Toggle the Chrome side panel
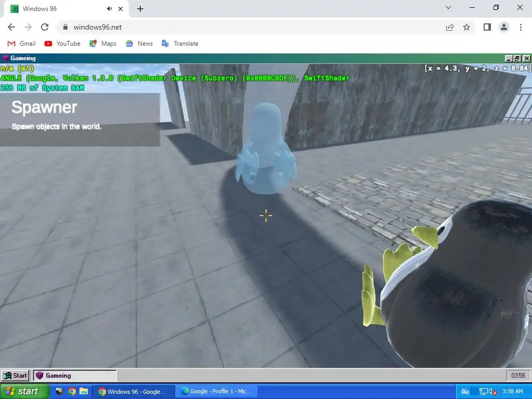The height and width of the screenshot is (399, 532). (487, 27)
